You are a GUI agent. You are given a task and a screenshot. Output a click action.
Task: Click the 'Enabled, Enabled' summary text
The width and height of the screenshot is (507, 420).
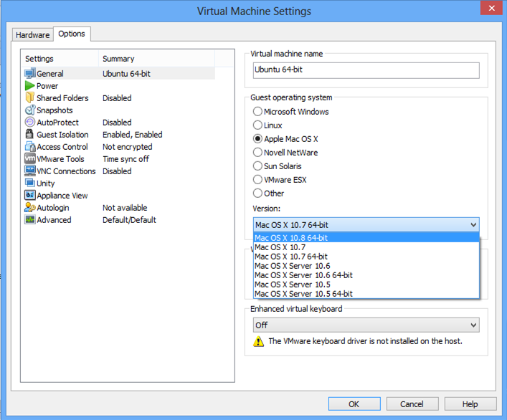point(133,135)
